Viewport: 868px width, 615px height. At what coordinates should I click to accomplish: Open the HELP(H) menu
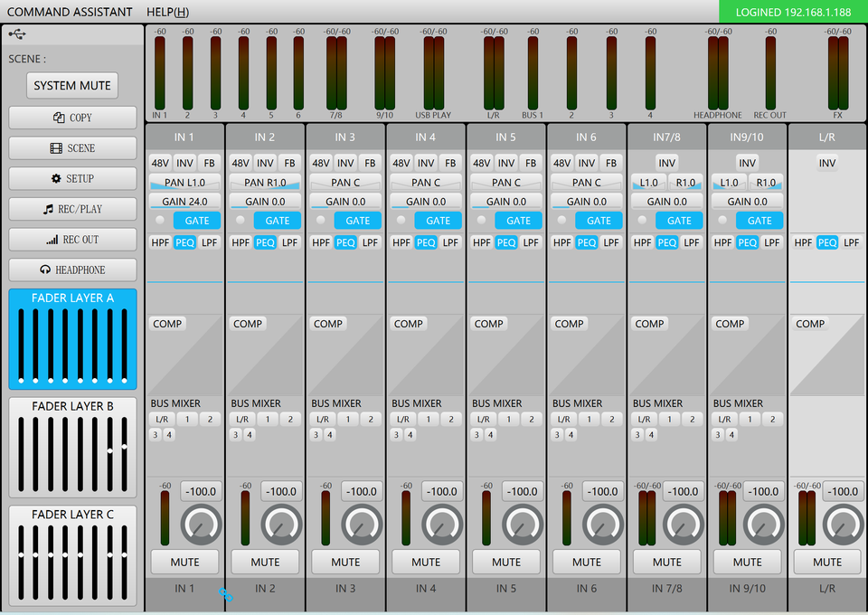coord(167,12)
